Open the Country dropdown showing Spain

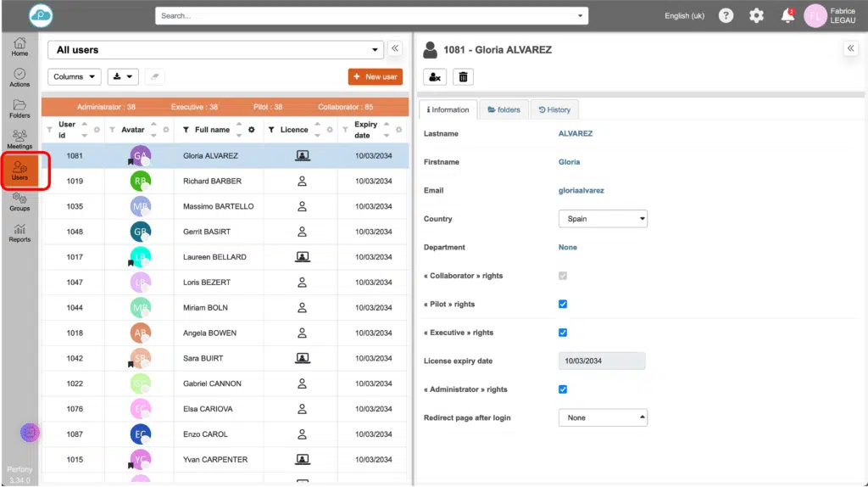pyautogui.click(x=603, y=219)
